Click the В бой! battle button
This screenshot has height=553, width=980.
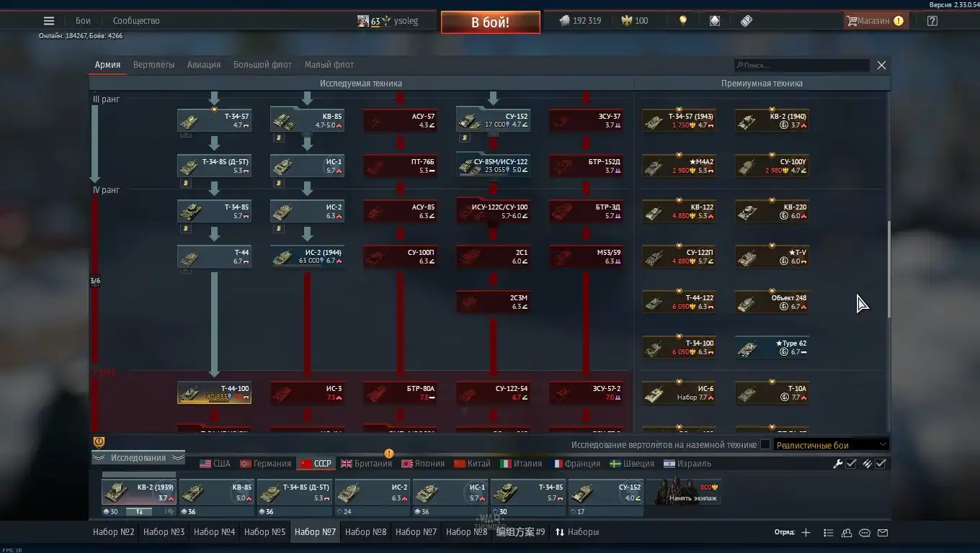[x=491, y=22]
